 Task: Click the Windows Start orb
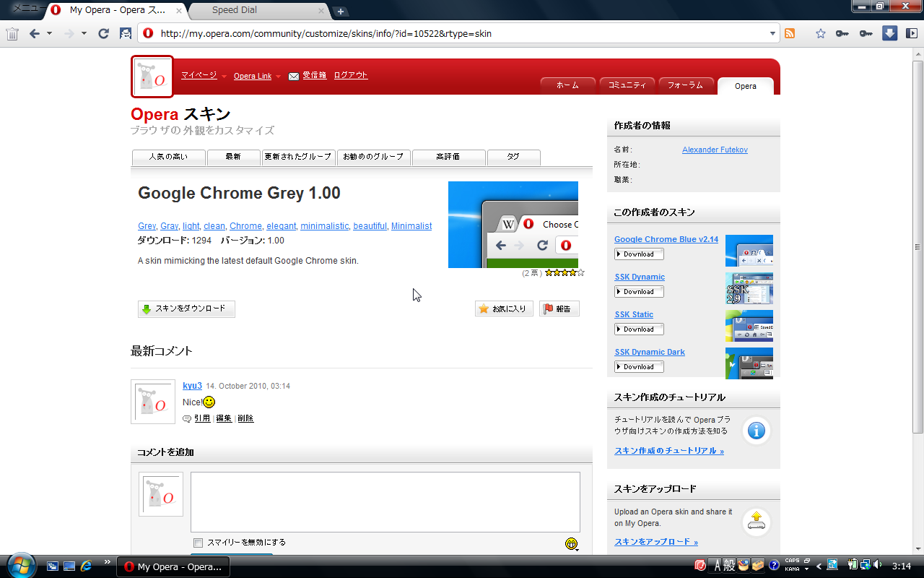coord(21,566)
